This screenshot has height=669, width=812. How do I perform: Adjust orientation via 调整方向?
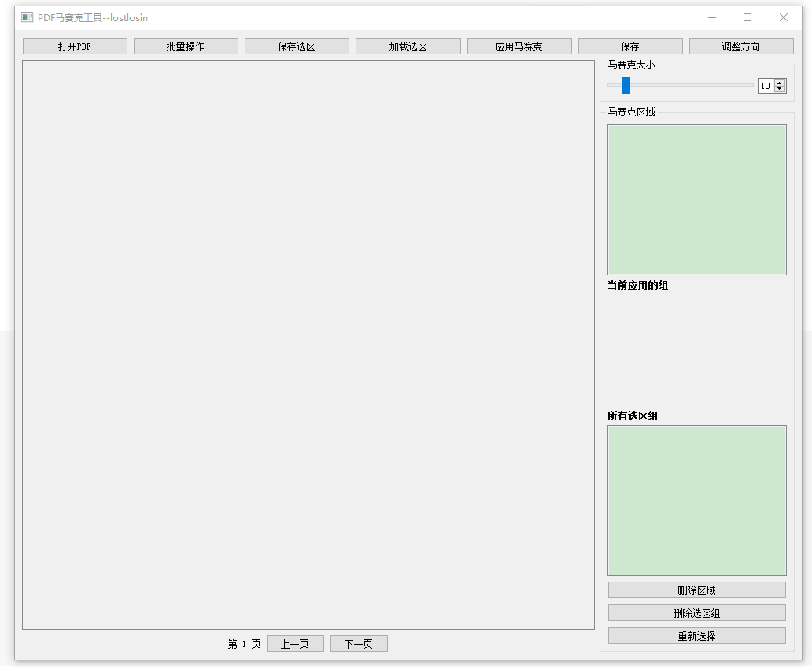click(741, 45)
